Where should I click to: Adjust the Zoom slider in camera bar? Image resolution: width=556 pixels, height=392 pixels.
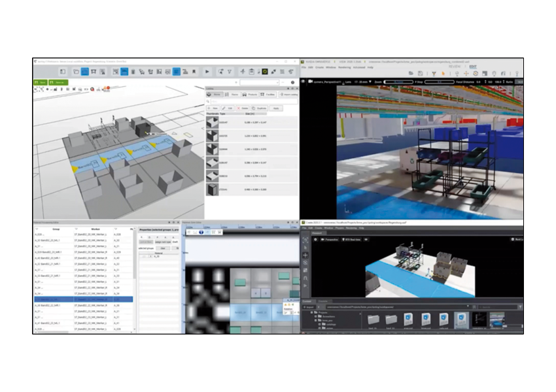[x=398, y=82]
